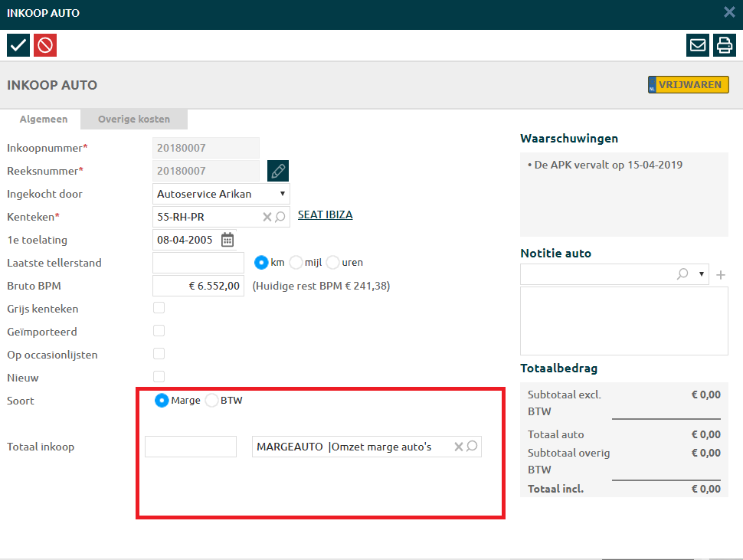Clear the Kenteken field with X icon
Screen dimensions: 743x560
267,217
